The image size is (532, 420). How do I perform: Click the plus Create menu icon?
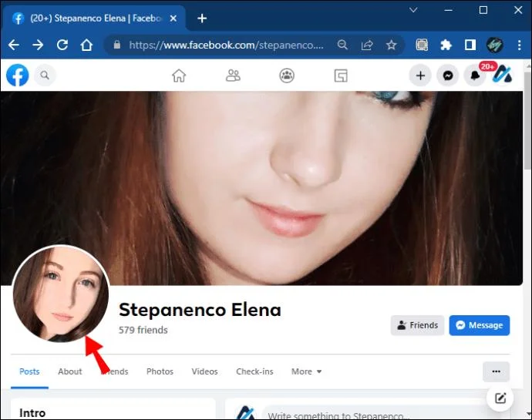(x=420, y=76)
